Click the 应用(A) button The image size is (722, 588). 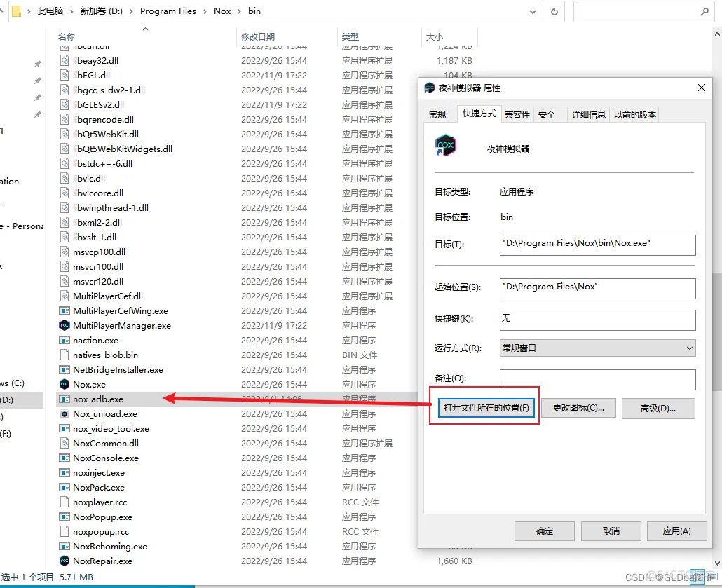676,531
